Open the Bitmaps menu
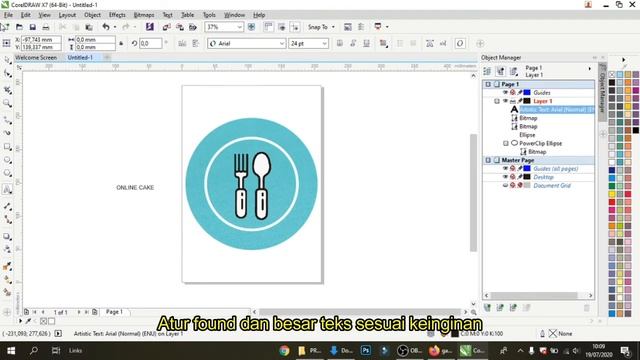Screen dimensions: 640x360 pos(144,15)
